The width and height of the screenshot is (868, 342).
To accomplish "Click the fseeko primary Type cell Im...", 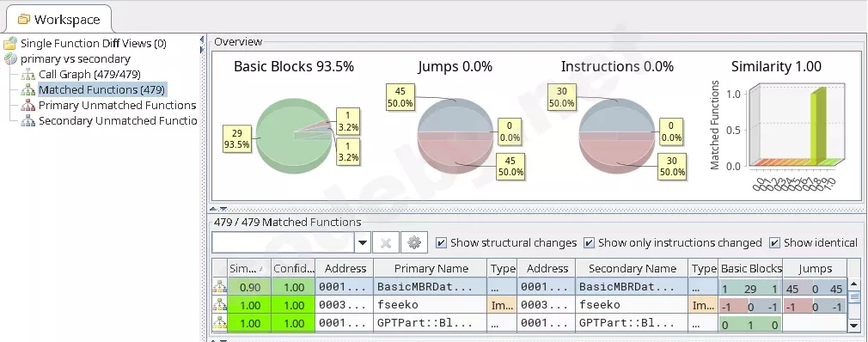I will (x=503, y=305).
